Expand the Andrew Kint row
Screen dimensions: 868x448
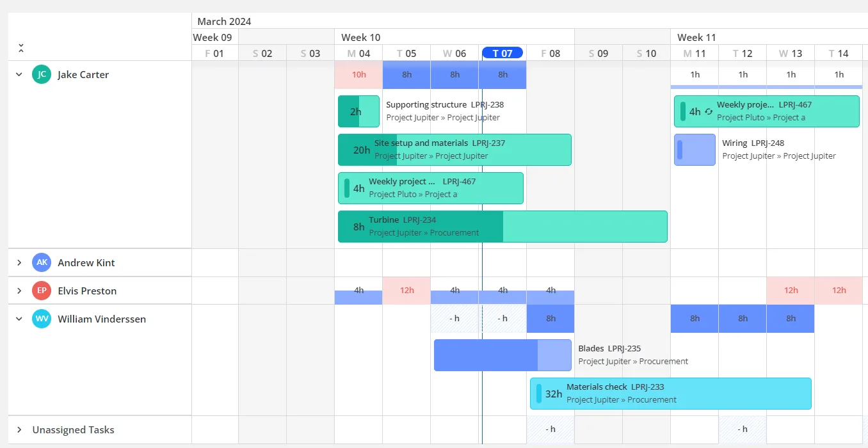(19, 262)
